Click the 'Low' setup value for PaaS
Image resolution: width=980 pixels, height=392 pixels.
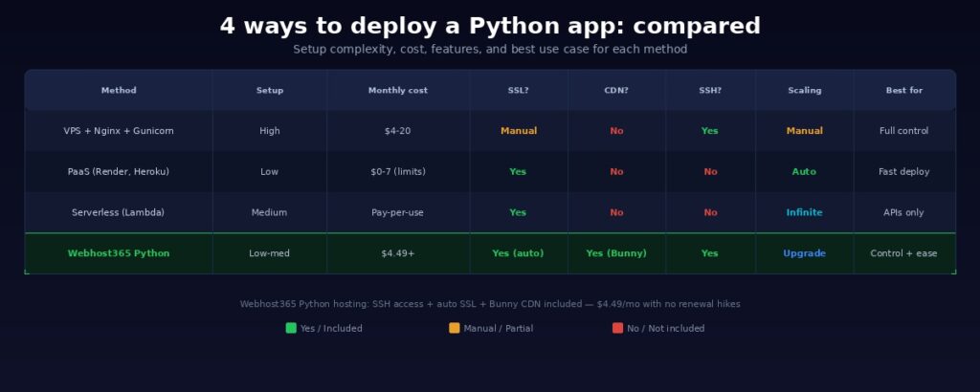tap(269, 172)
